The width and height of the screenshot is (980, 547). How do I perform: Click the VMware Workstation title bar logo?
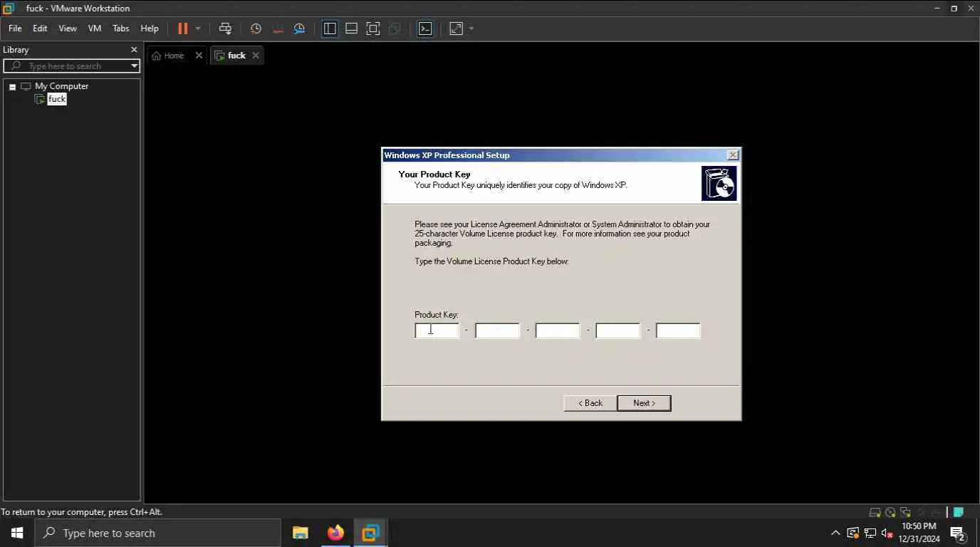(x=9, y=9)
